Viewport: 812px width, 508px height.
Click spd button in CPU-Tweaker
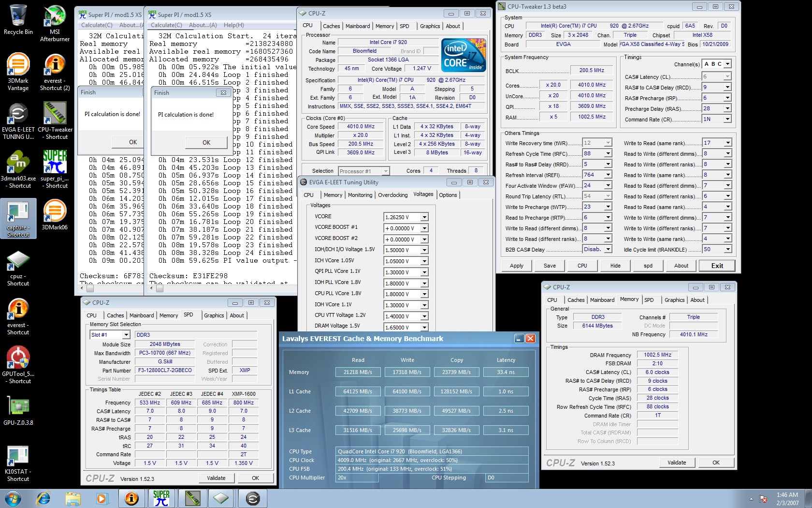point(648,266)
